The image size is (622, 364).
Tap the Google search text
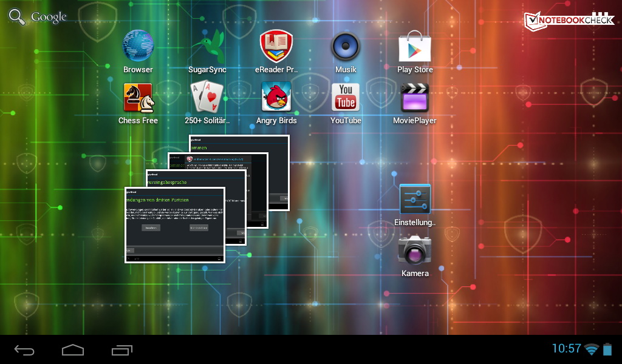click(49, 17)
